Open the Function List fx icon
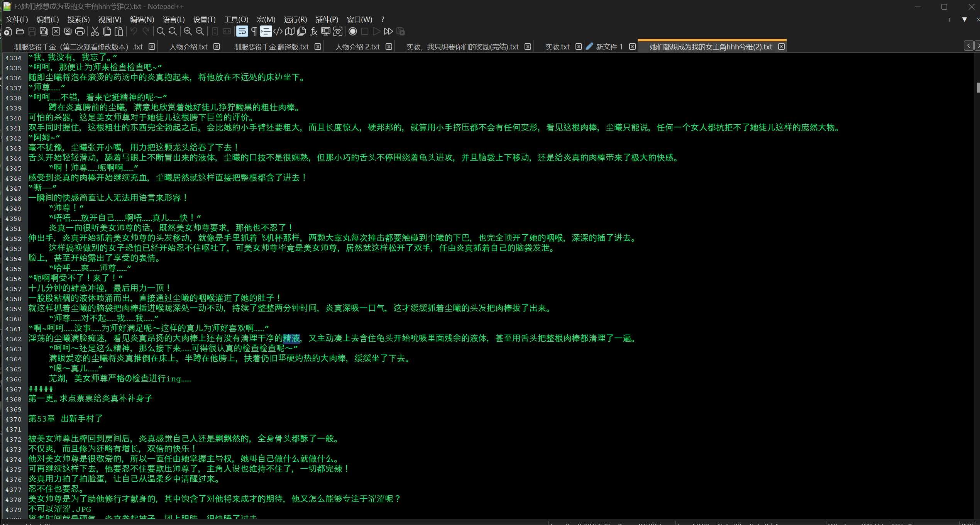 coord(314,31)
